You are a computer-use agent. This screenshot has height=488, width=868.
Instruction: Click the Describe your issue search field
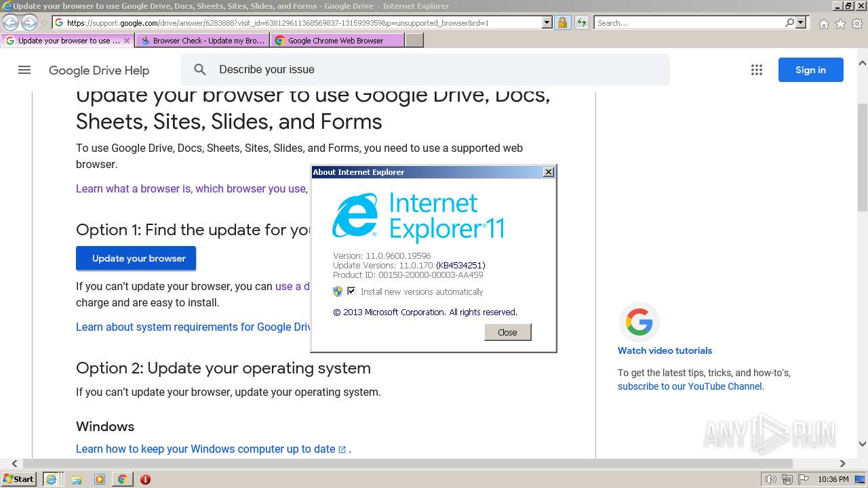[x=425, y=70]
